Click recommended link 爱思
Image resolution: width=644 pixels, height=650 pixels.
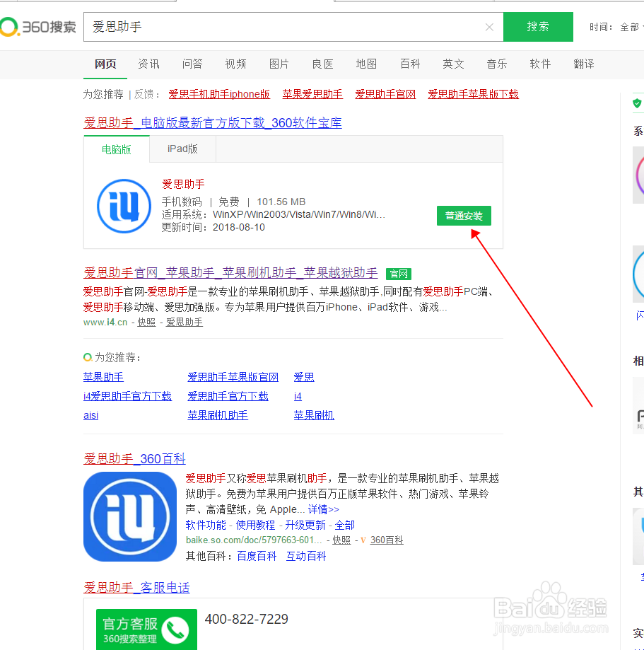tap(304, 377)
